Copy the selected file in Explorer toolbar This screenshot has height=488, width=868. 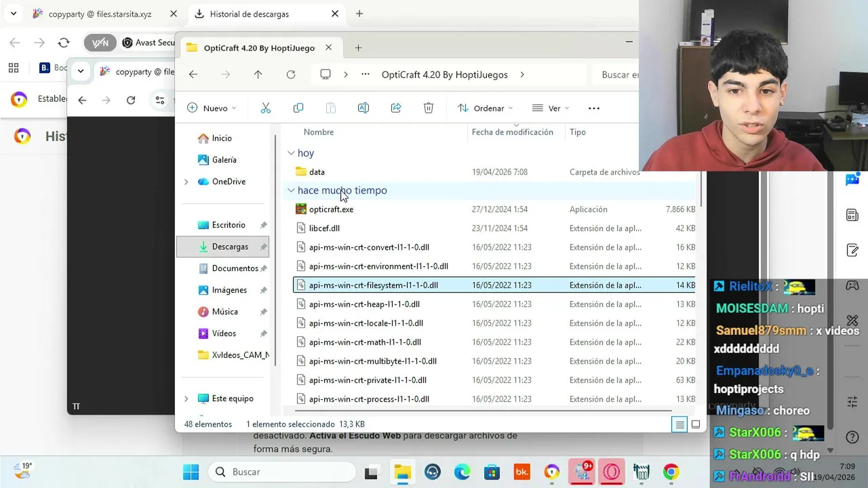298,108
